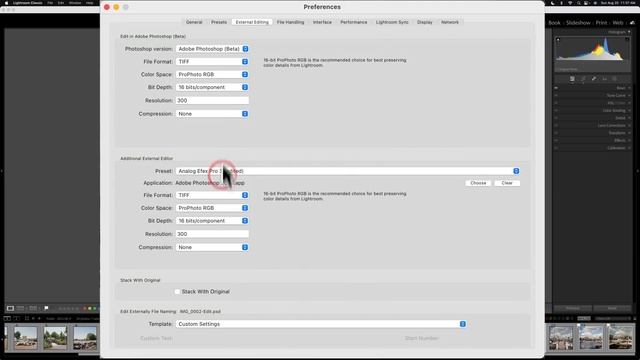Click the main window icon above filmstrip
Viewport: 640px width, 360px height.
7,318
